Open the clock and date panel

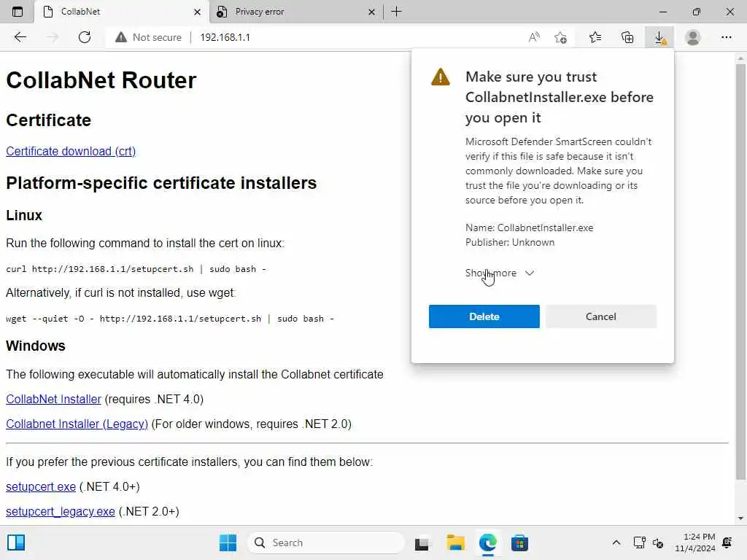tap(695, 542)
